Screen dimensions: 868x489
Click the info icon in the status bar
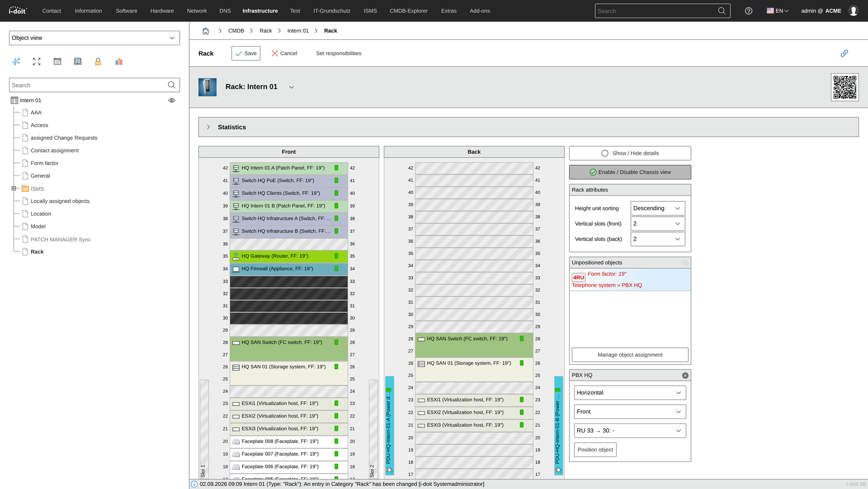pyautogui.click(x=194, y=484)
